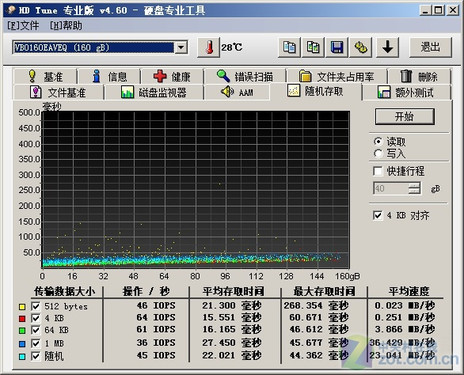Screen dimensions: 464x375
Task: Switch to 错误扫描 error scan tab
Action: [245, 77]
